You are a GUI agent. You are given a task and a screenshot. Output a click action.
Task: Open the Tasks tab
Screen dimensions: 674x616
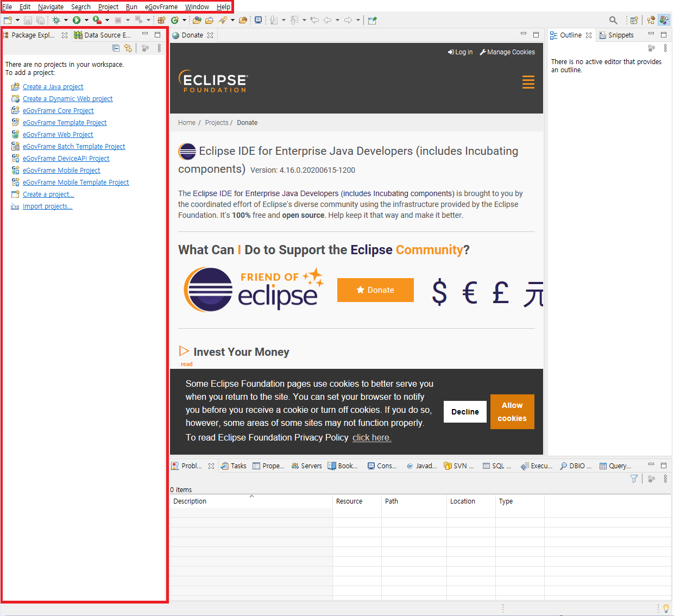point(234,466)
